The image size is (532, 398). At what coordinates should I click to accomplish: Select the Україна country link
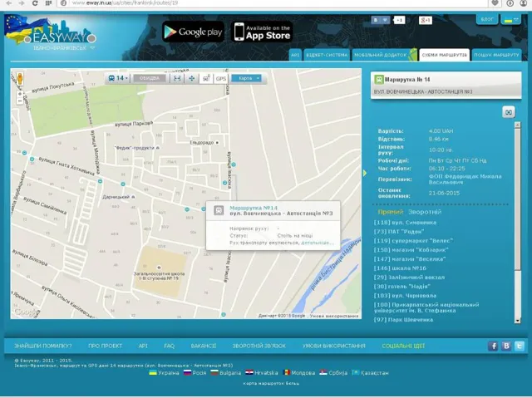pyautogui.click(x=164, y=373)
